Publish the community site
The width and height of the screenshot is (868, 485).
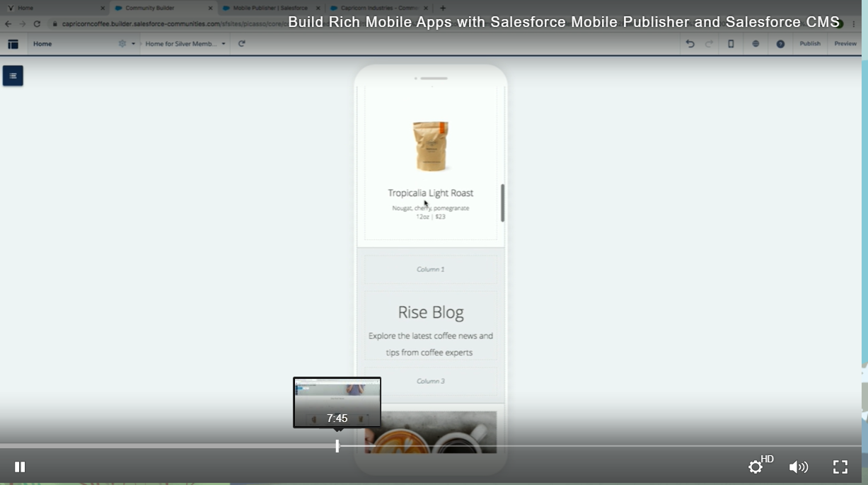point(810,44)
